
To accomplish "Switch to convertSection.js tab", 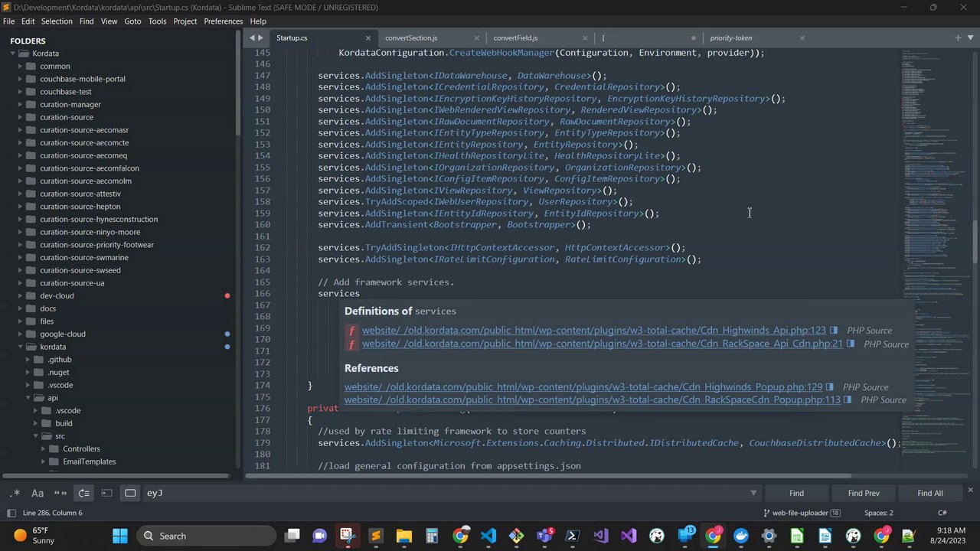I will tap(411, 37).
